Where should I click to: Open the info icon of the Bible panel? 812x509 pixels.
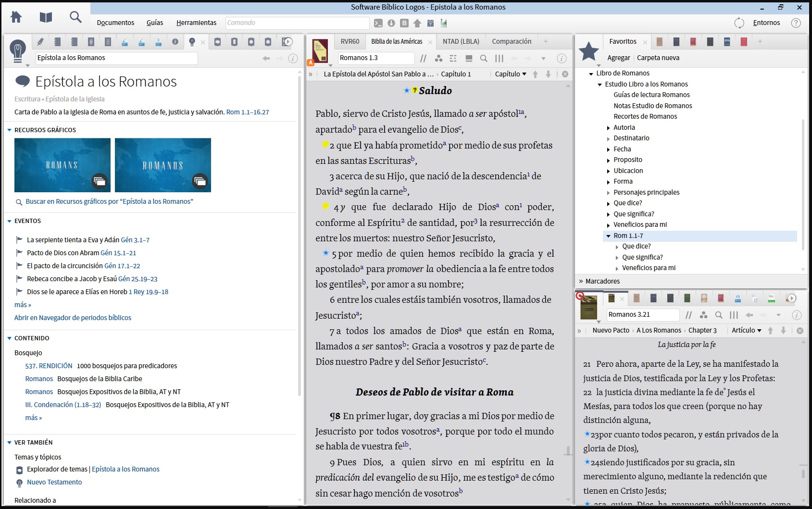(x=562, y=58)
